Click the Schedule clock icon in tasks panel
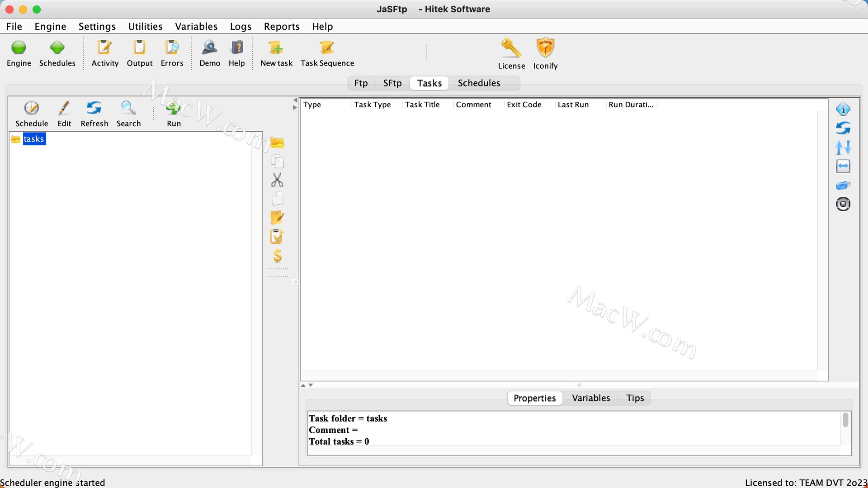868x488 pixels. coord(32,108)
